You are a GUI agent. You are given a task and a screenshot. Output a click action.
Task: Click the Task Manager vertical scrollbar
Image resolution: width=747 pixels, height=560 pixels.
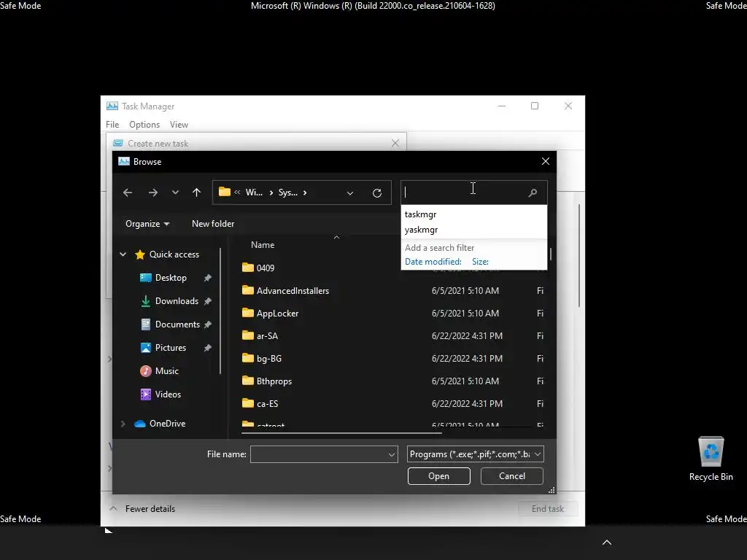click(579, 256)
